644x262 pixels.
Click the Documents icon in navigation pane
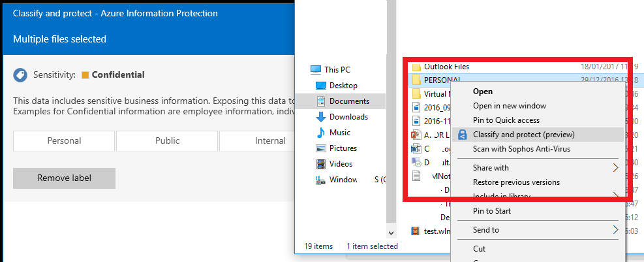pyautogui.click(x=321, y=101)
